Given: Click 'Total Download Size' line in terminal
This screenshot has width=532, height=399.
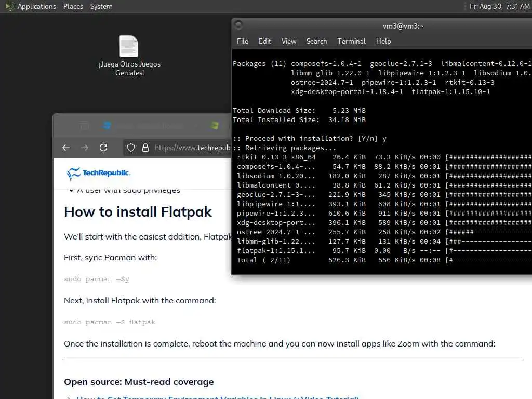Looking at the screenshot, I should (299, 110).
